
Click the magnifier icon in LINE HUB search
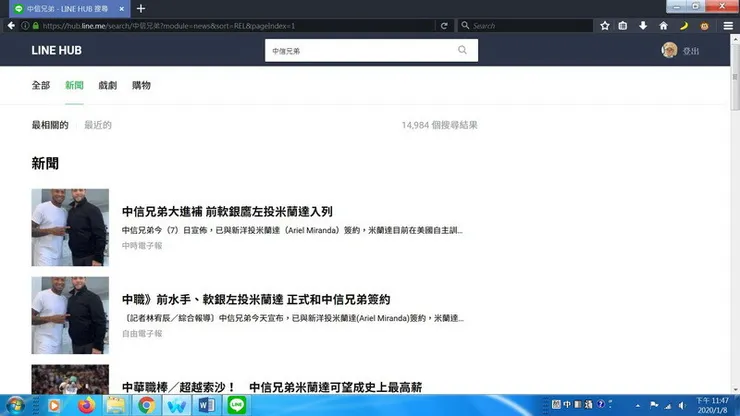[x=462, y=50]
